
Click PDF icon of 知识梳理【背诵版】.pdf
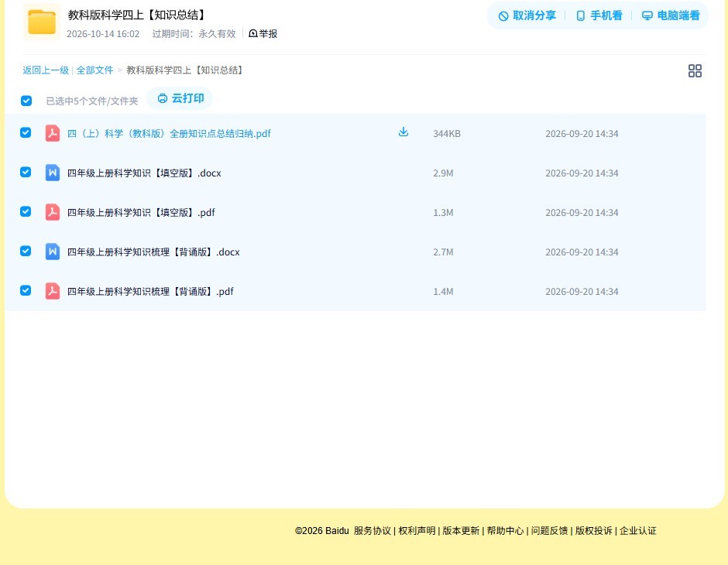(53, 291)
